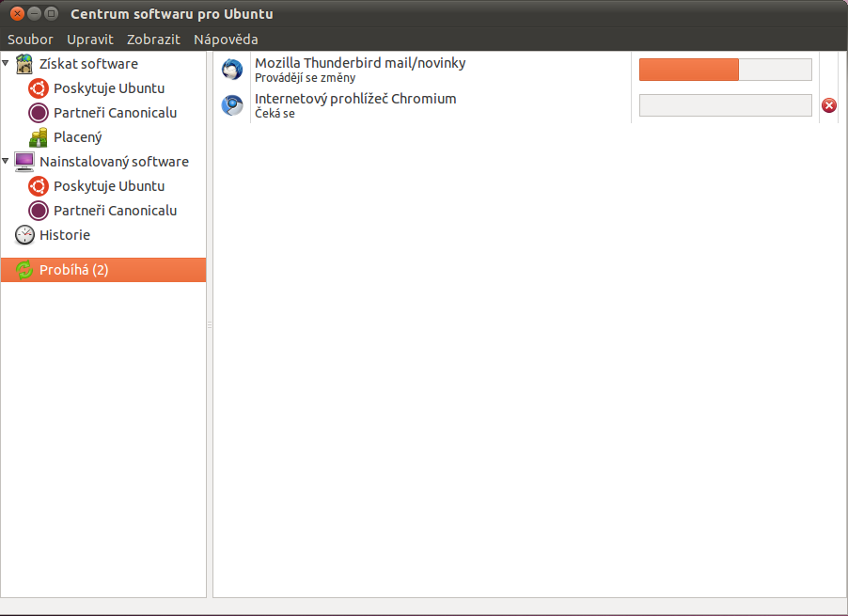
Task: Collapse the Nainstalovaný software tree section
Action: click(6, 161)
